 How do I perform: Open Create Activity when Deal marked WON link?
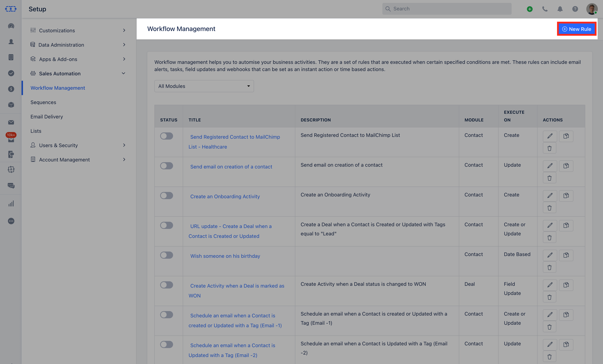pyautogui.click(x=236, y=291)
